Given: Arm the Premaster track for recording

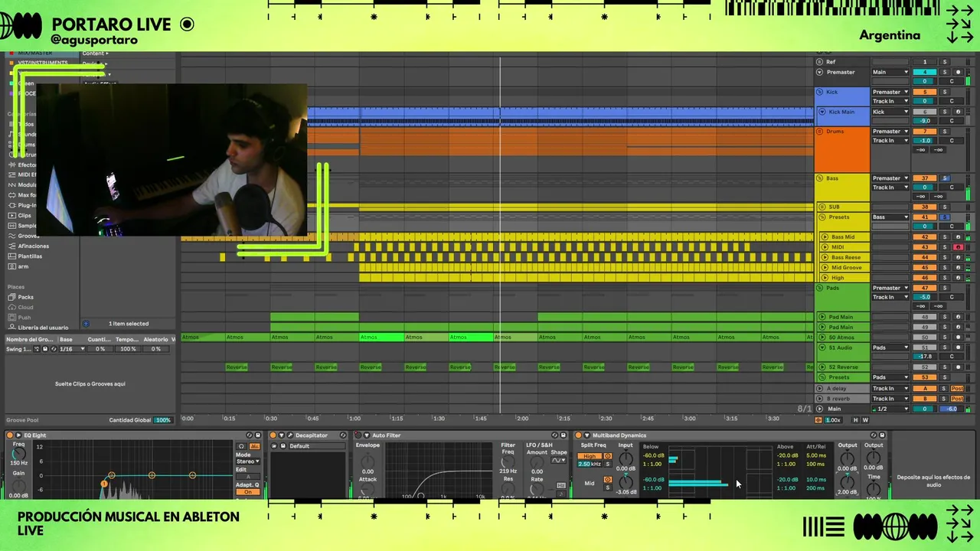Looking at the screenshot, I should coord(958,72).
